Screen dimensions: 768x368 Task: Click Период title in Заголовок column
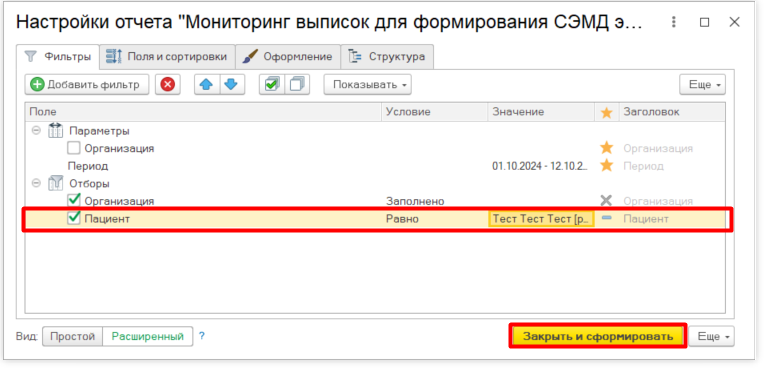point(643,166)
